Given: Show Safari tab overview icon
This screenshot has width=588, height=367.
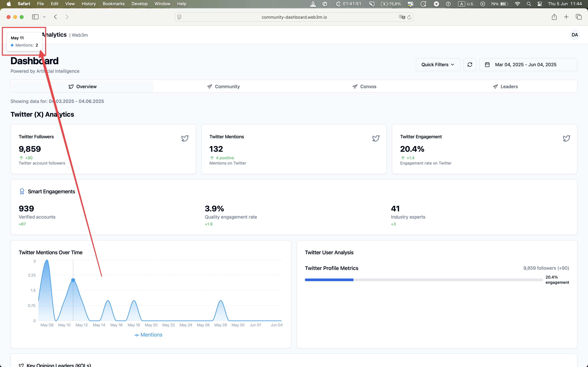Looking at the screenshot, I should 578,17.
